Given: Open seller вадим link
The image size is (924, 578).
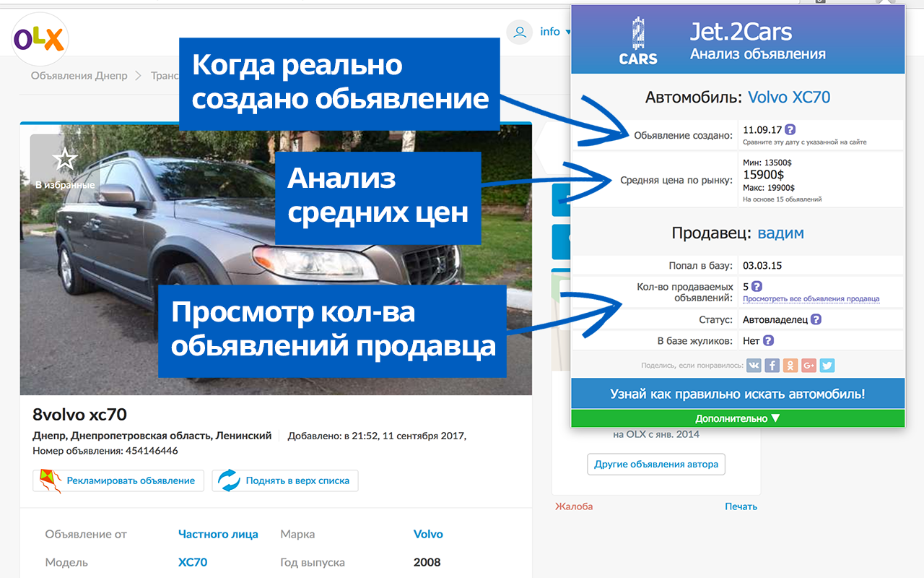Looking at the screenshot, I should 780,233.
